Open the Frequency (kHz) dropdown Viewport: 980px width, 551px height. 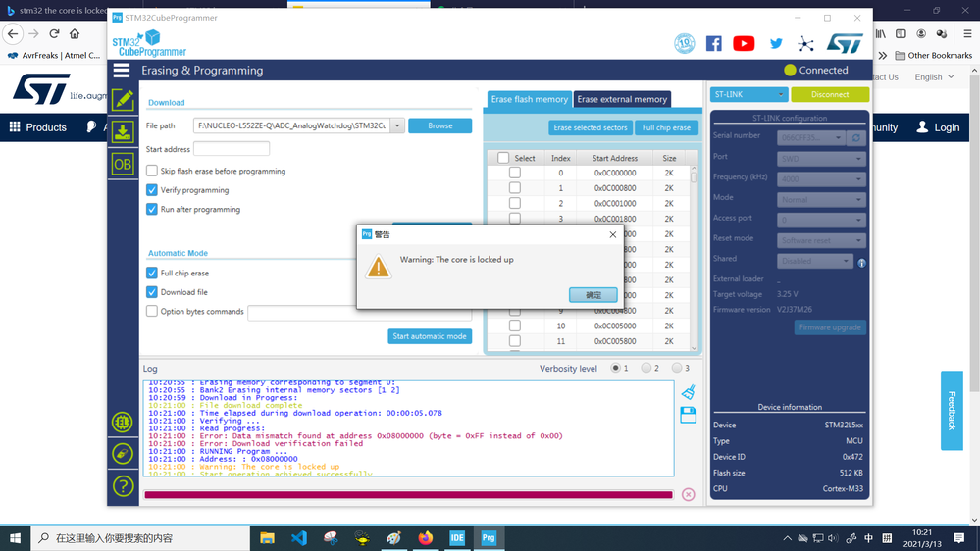[x=821, y=179]
